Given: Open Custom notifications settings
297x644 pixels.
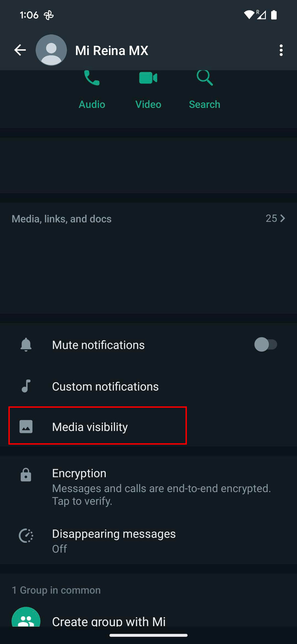Looking at the screenshot, I should [105, 386].
